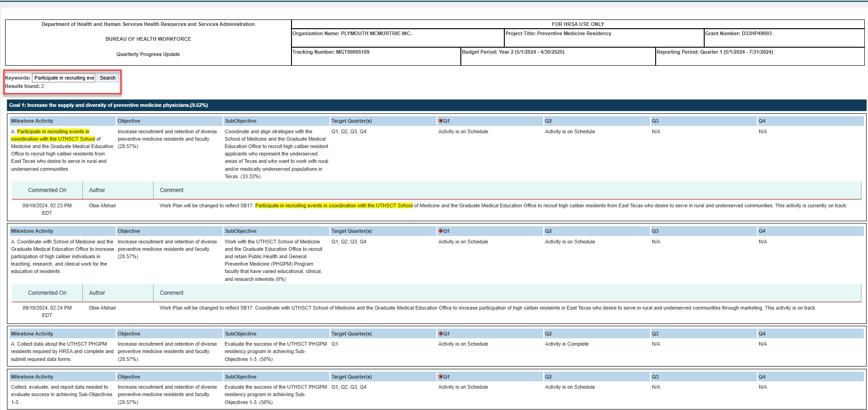Click the second 'Comment' column header

(x=172, y=293)
